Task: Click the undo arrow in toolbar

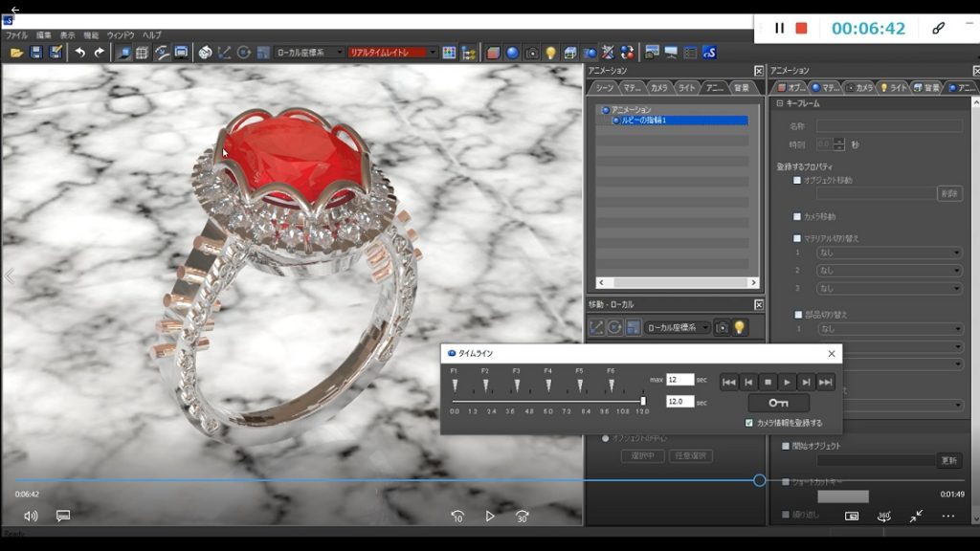Action: (x=79, y=53)
